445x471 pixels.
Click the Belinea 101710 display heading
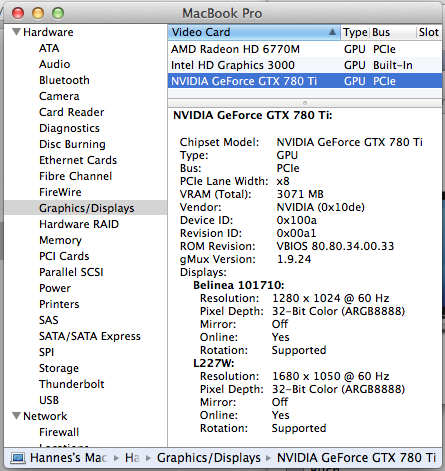[239, 285]
